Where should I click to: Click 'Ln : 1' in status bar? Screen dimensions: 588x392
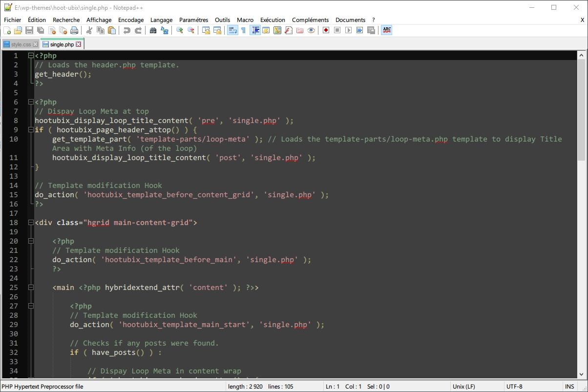tap(333, 387)
